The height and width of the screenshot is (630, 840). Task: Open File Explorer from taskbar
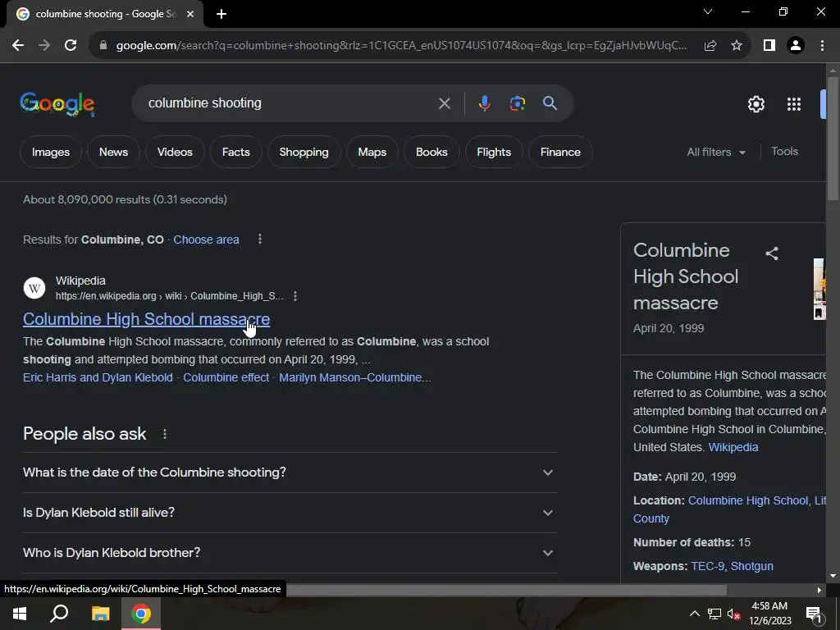(x=100, y=614)
